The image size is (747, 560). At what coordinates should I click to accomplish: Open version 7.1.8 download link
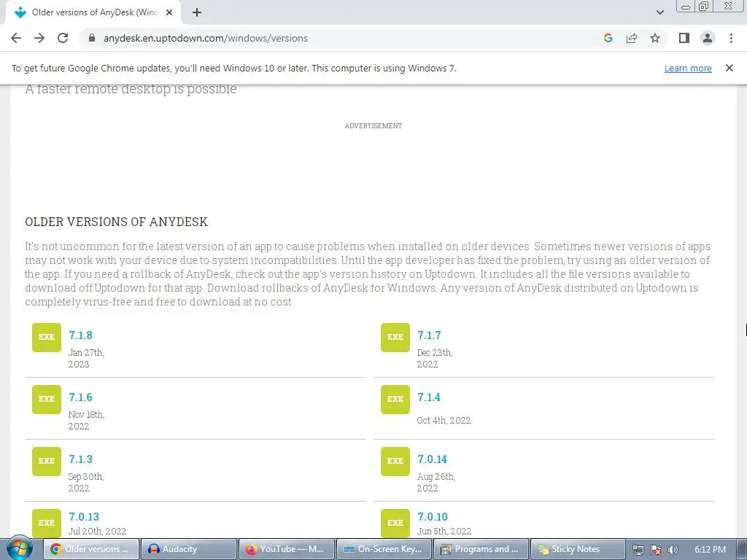[x=80, y=335]
